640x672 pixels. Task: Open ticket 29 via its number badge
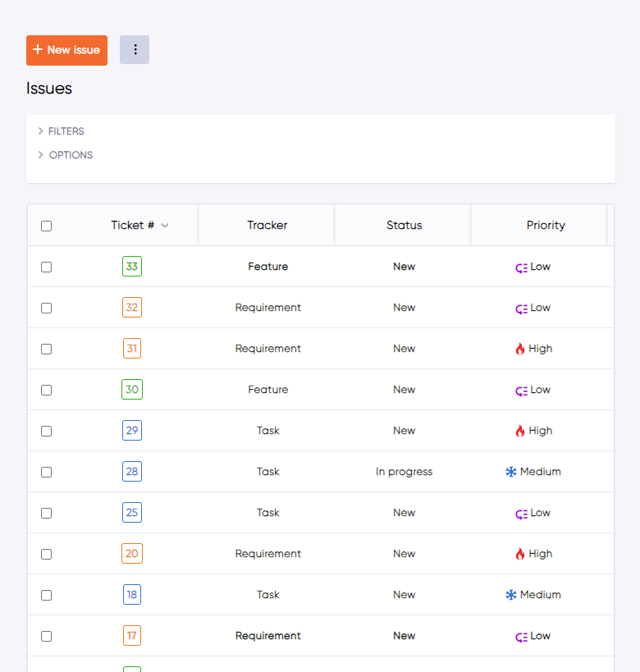(x=132, y=430)
